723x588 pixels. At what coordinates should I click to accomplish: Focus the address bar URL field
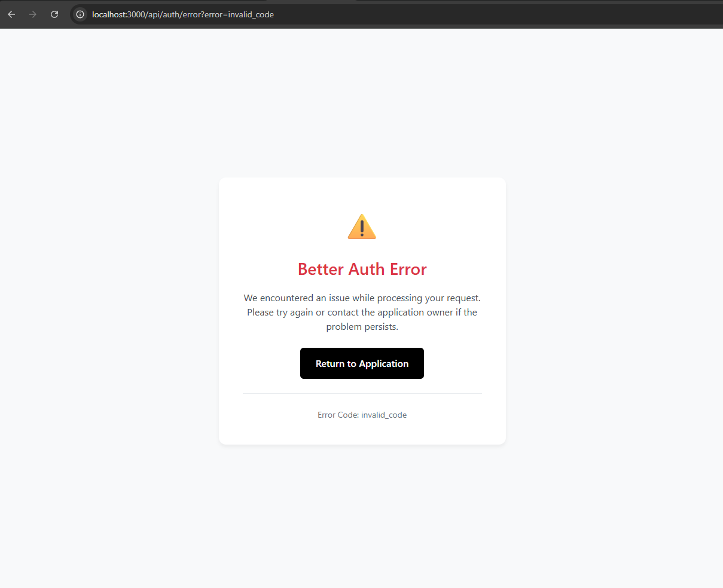[x=397, y=14]
